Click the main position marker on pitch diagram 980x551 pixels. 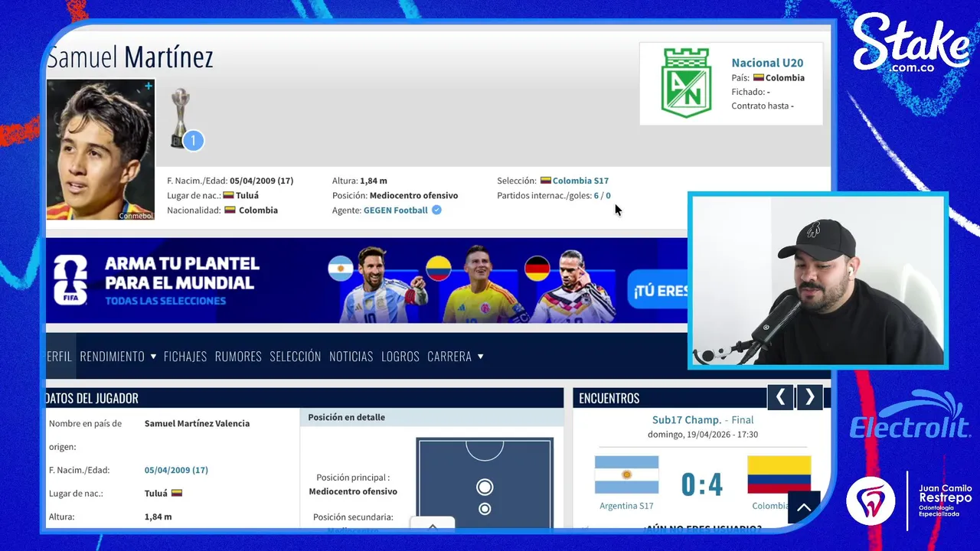coord(485,487)
